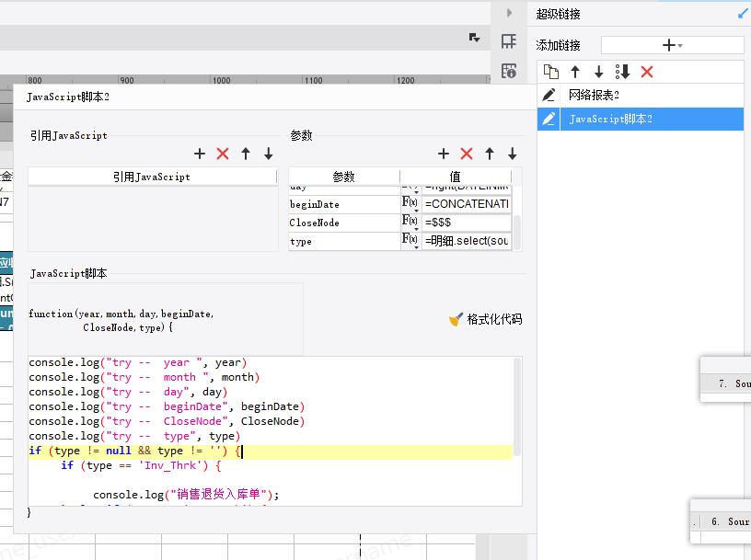
Task: Click the 1000 mark on the ruler
Action: [221, 80]
